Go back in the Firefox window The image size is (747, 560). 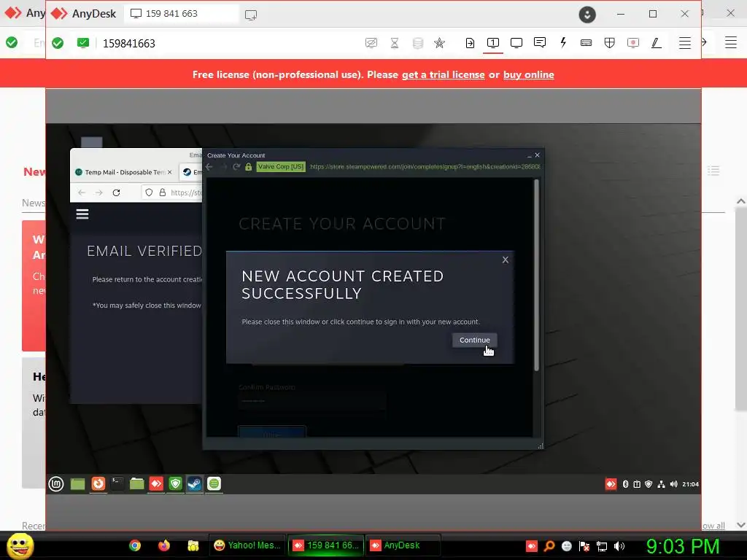82,192
